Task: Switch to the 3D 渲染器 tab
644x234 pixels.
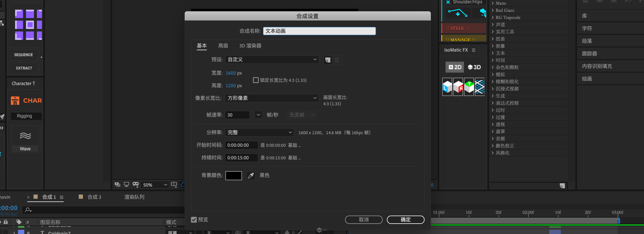Action: pos(250,46)
